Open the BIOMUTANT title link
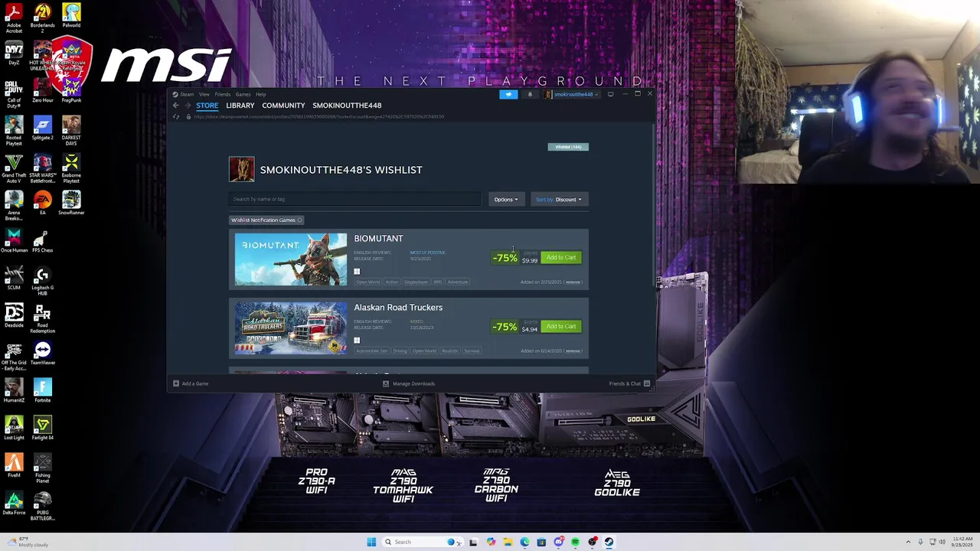Viewport: 980px width, 551px height. 378,239
